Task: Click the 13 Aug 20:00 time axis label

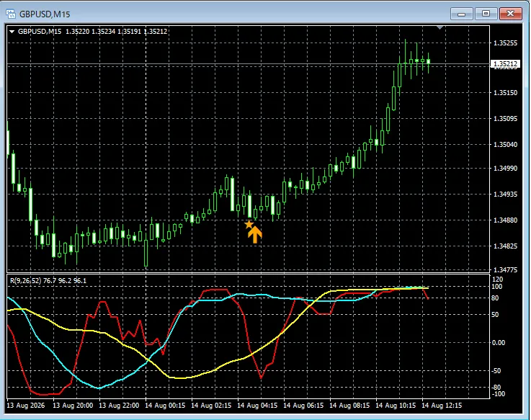Action: click(73, 406)
